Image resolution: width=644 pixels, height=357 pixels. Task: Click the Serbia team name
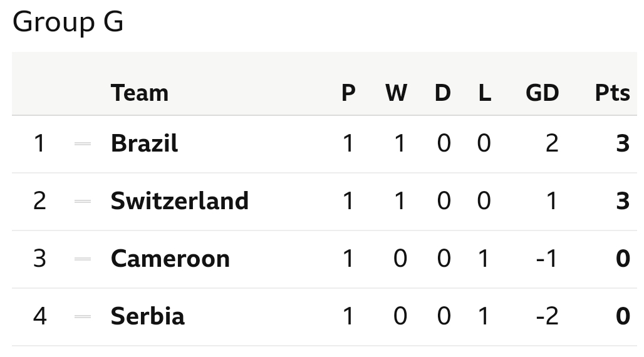(x=147, y=316)
